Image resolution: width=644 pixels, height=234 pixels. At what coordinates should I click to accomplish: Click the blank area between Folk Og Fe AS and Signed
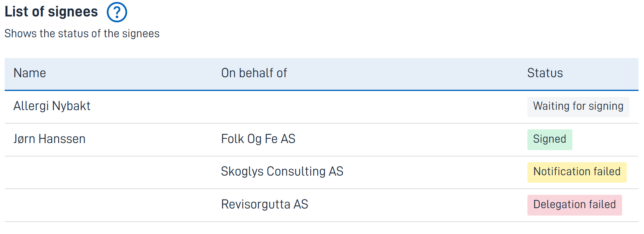(x=411, y=140)
